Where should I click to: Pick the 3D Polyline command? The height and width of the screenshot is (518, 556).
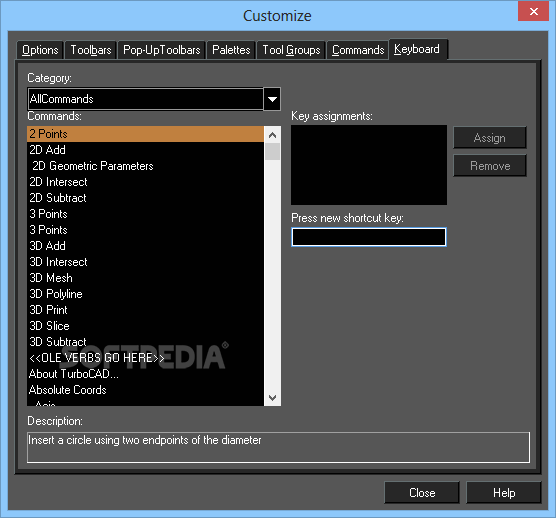[145, 294]
